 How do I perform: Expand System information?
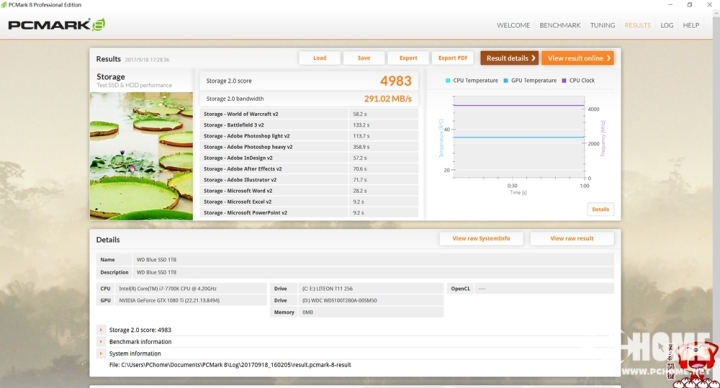coord(101,354)
